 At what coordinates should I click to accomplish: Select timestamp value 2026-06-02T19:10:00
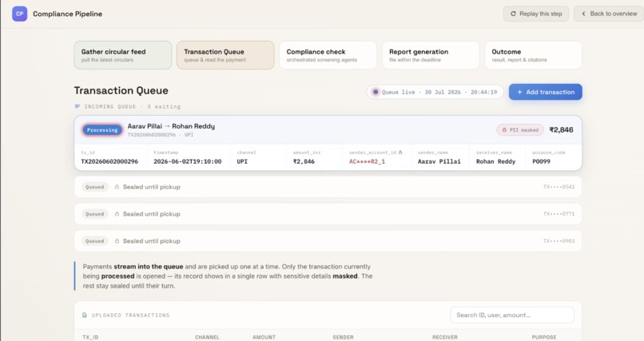187,161
